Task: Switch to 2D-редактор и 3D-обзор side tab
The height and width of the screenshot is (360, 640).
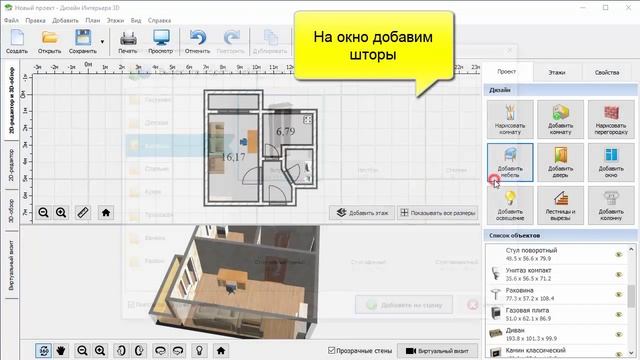Action: tap(11, 100)
